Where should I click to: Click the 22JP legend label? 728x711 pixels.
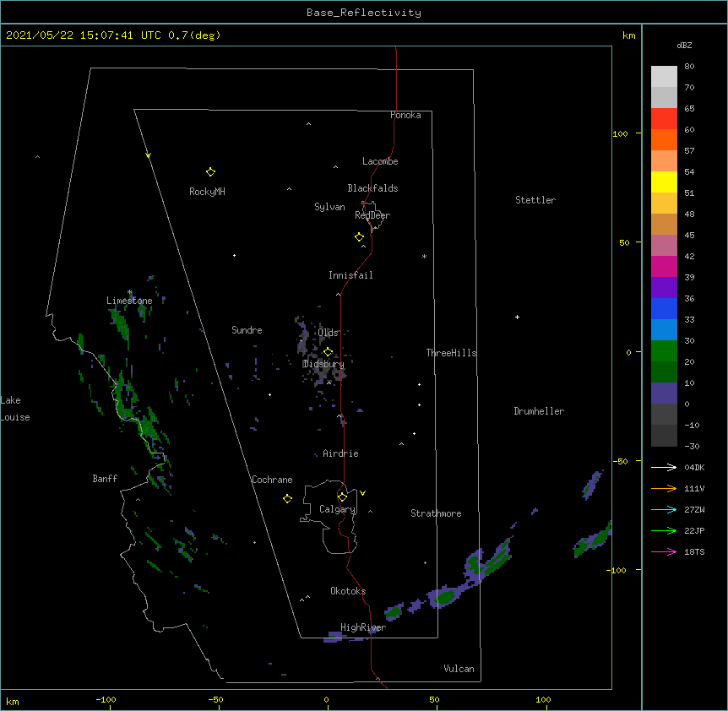click(x=694, y=530)
